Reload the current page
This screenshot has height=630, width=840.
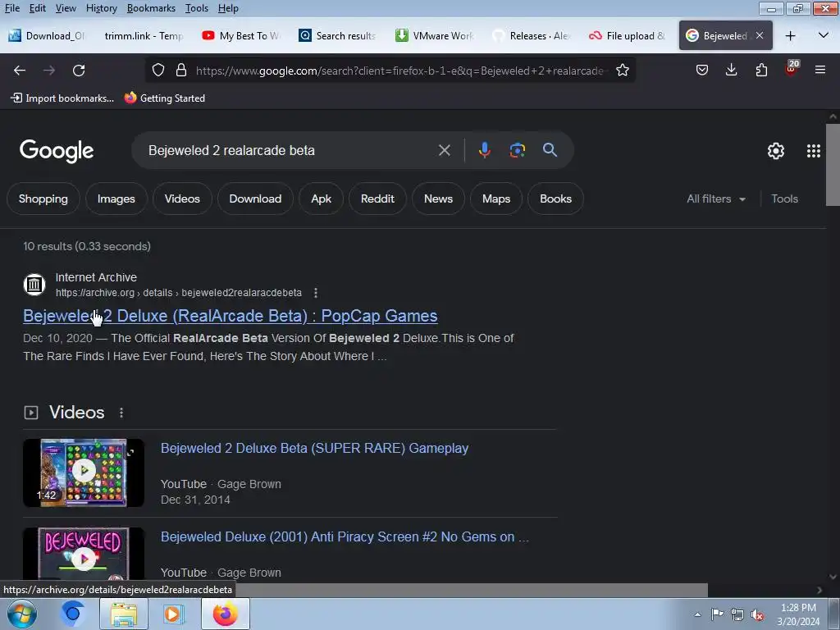[x=79, y=71]
